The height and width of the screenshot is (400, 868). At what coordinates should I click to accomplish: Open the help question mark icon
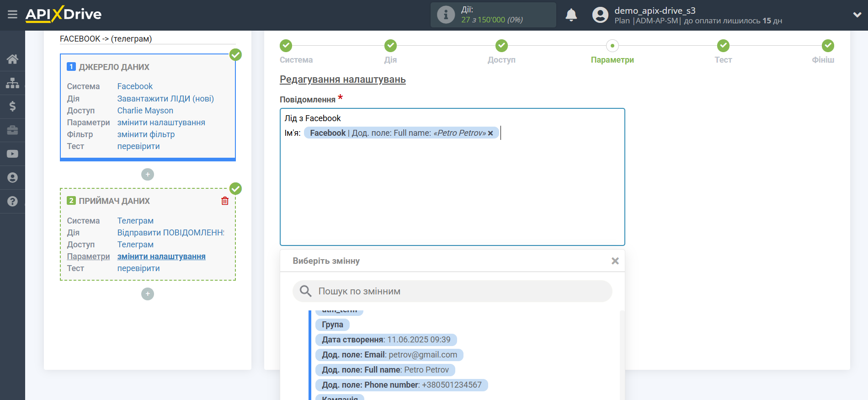(12, 202)
